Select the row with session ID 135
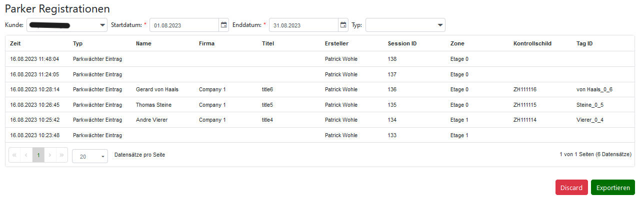 [x=320, y=105]
